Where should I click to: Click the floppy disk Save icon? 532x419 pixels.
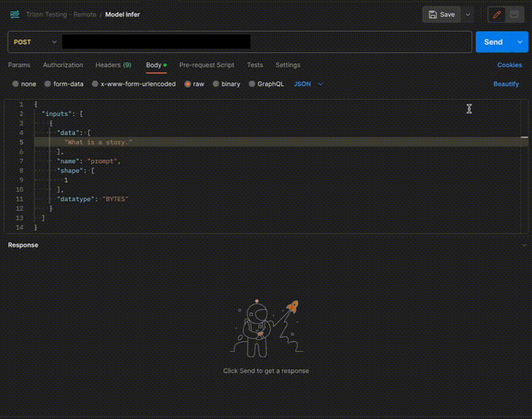tap(433, 15)
